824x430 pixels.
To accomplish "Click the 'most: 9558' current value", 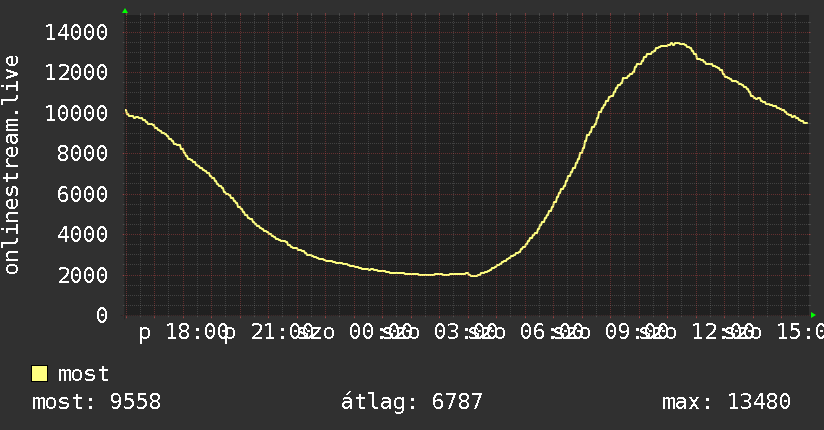I will tap(96, 402).
